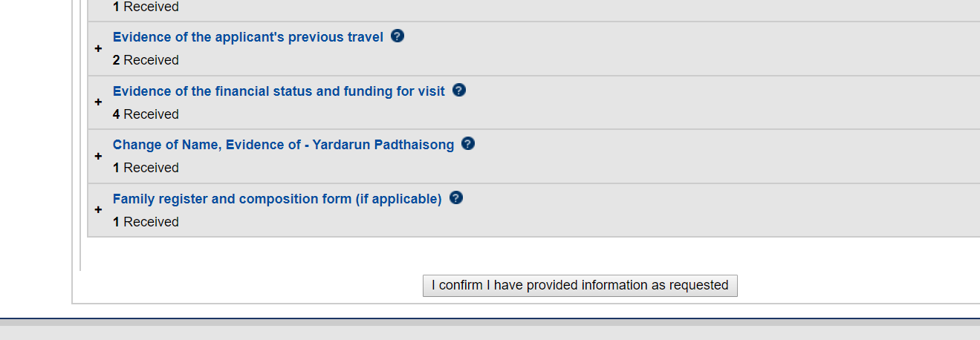This screenshot has width=980, height=340.
Task: Select 1 Received under Family register
Action: (146, 222)
